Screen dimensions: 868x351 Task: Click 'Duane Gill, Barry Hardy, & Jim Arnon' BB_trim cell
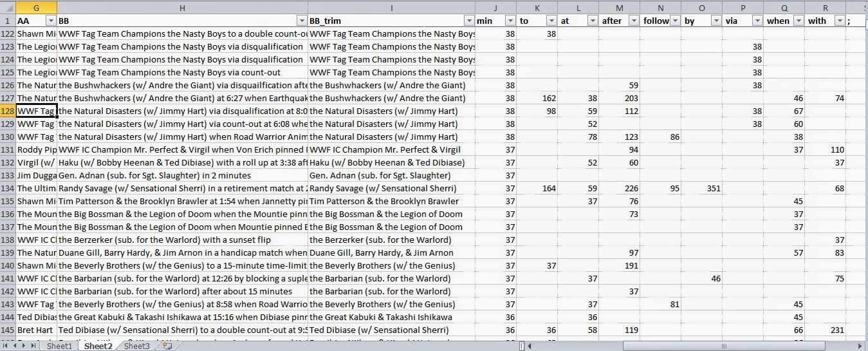[391, 252]
